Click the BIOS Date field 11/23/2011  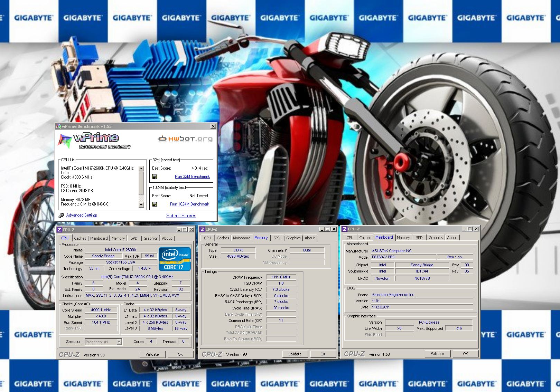pos(422,307)
